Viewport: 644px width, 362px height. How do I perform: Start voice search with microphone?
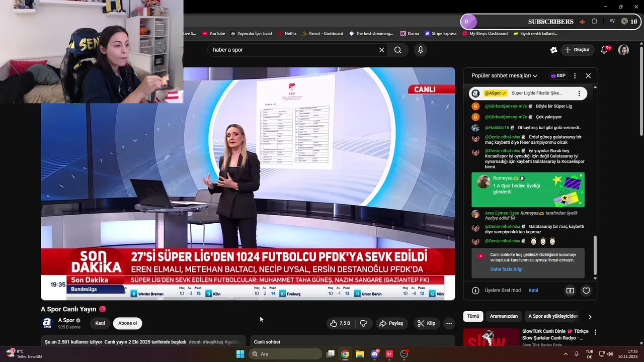click(x=421, y=50)
